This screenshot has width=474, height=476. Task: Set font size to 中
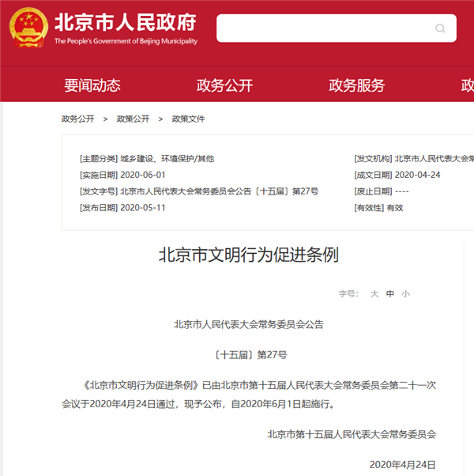[x=390, y=293]
